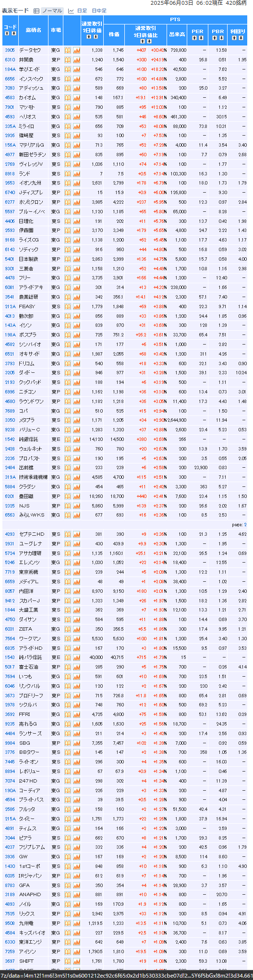Select the PTS header cell

pyautogui.click(x=175, y=19)
